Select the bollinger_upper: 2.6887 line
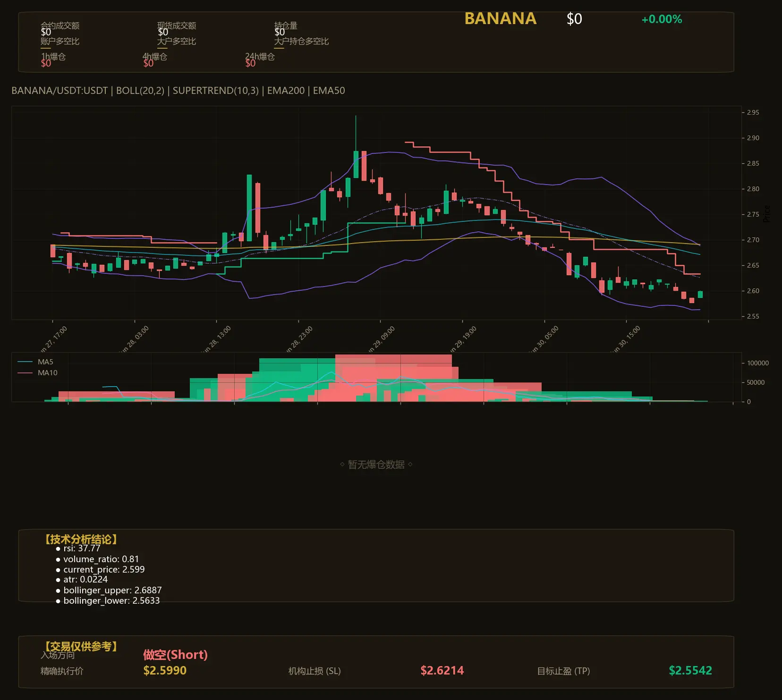The width and height of the screenshot is (782, 700). [x=109, y=590]
